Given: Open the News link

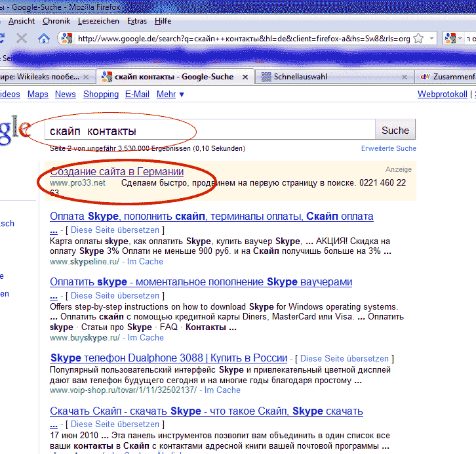Looking at the screenshot, I should [66, 94].
